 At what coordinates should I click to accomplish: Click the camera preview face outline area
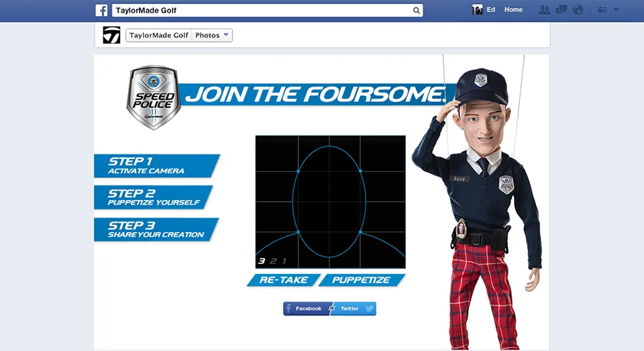[330, 202]
